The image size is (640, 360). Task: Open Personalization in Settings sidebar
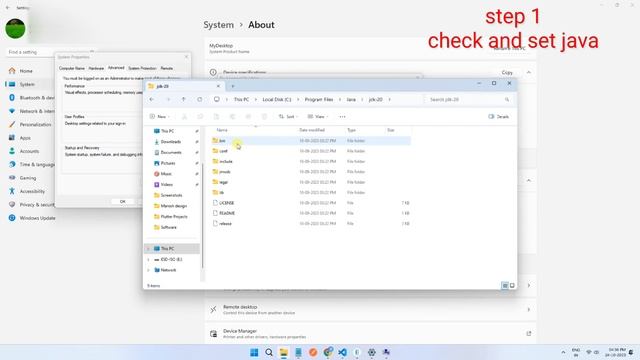(x=36, y=124)
